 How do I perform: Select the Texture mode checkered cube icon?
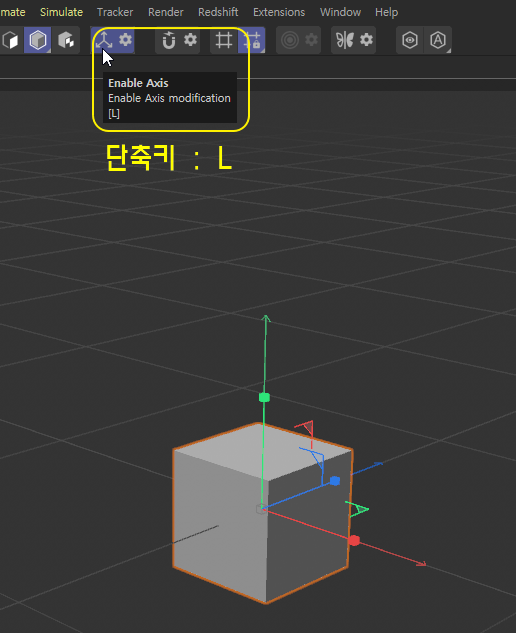tap(66, 40)
